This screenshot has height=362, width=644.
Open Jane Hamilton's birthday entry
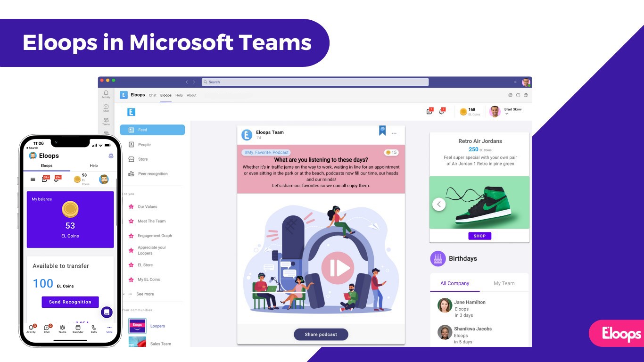point(479,309)
